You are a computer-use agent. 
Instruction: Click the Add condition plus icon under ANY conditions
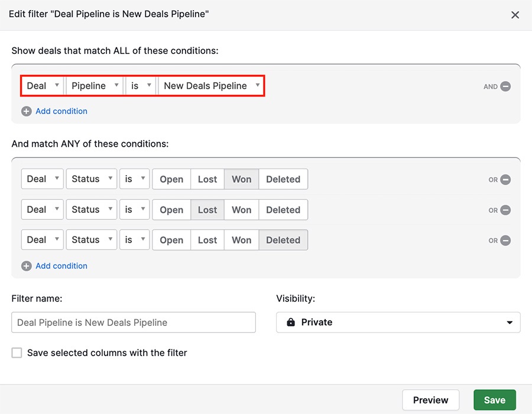27,266
